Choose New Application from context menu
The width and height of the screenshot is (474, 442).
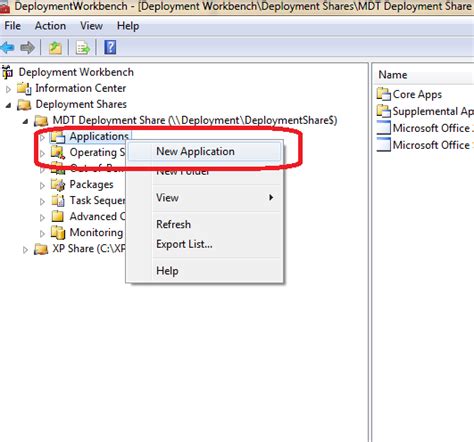coord(204,151)
